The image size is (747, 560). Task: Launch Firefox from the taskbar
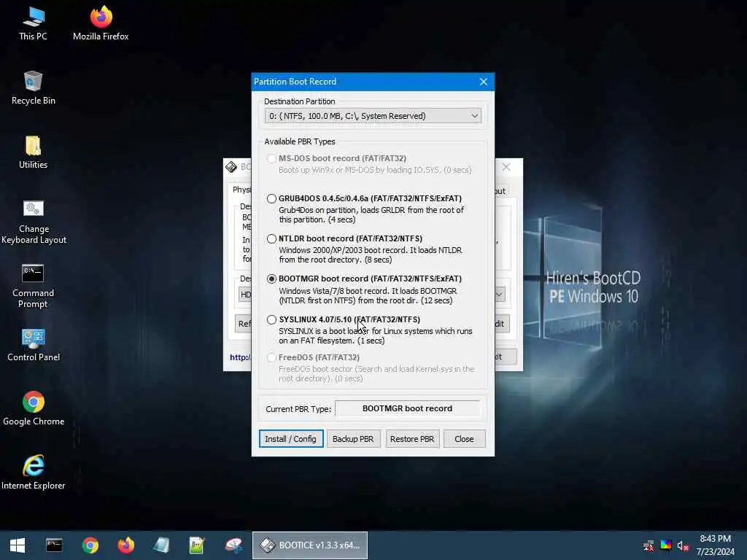tap(125, 545)
